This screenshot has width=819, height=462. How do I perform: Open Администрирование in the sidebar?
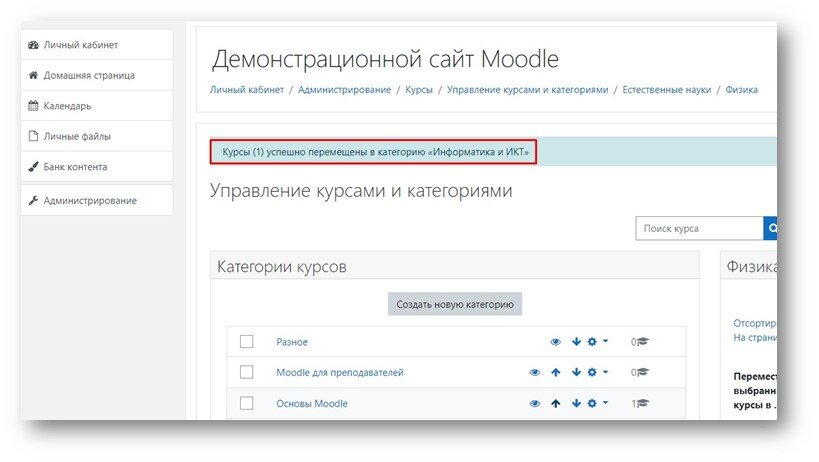pyautogui.click(x=97, y=200)
